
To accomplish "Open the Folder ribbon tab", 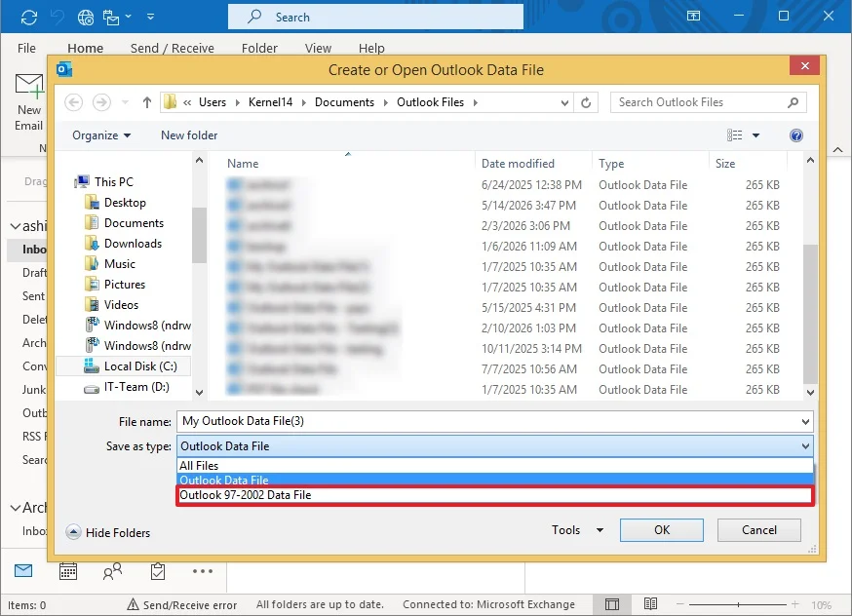I will point(259,48).
